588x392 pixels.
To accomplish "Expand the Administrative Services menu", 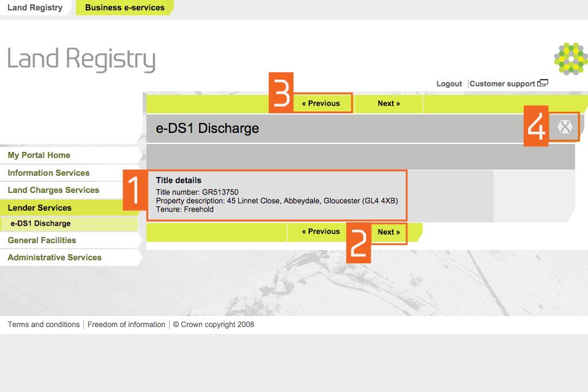I will (55, 258).
